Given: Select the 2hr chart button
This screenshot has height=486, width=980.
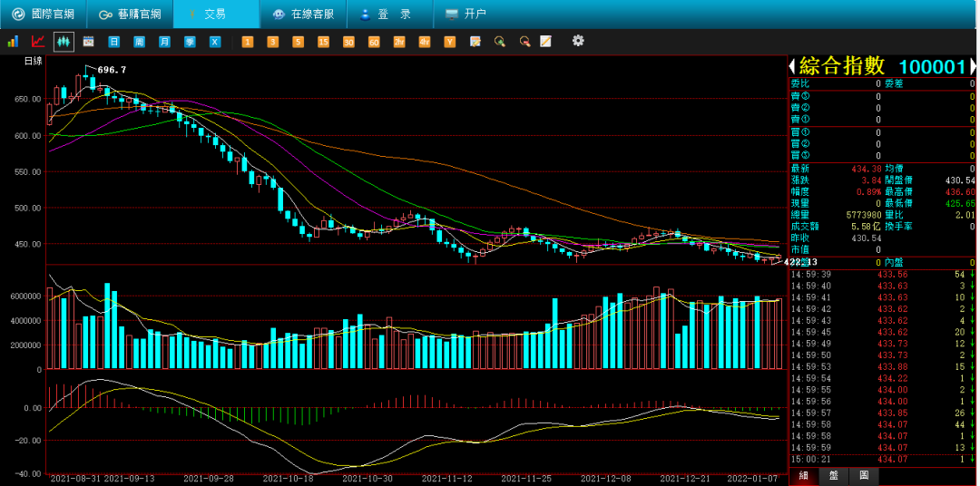Looking at the screenshot, I should (399, 42).
